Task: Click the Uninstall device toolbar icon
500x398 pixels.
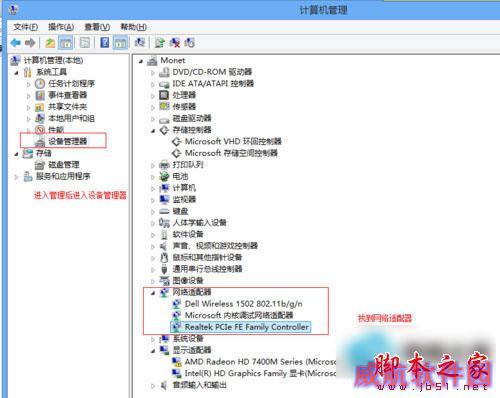Action: coord(175,43)
